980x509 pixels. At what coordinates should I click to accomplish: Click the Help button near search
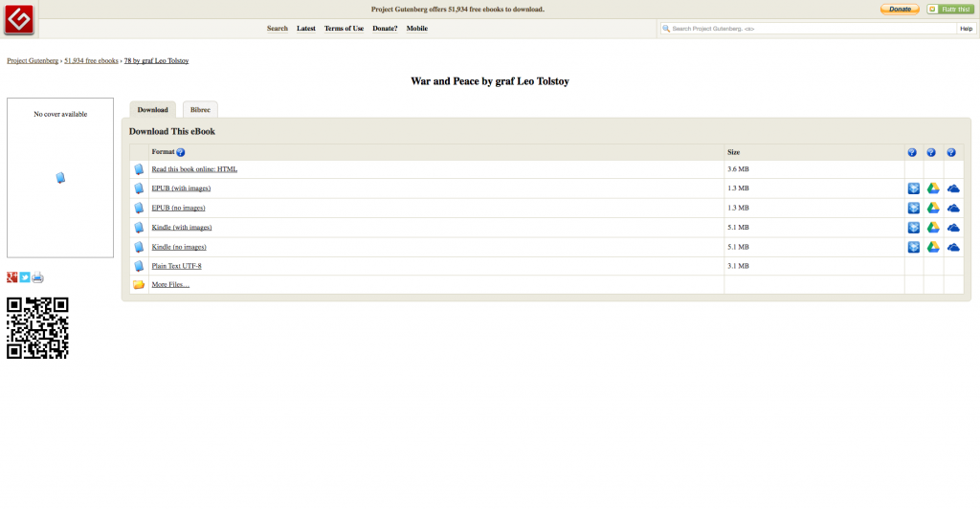point(967,29)
